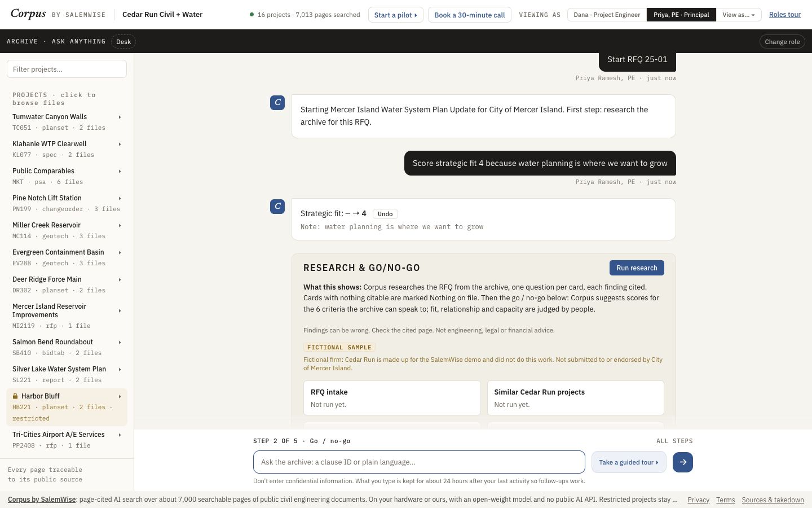The height and width of the screenshot is (508, 812).
Task: Open ALL STEPS list
Action: point(674,441)
